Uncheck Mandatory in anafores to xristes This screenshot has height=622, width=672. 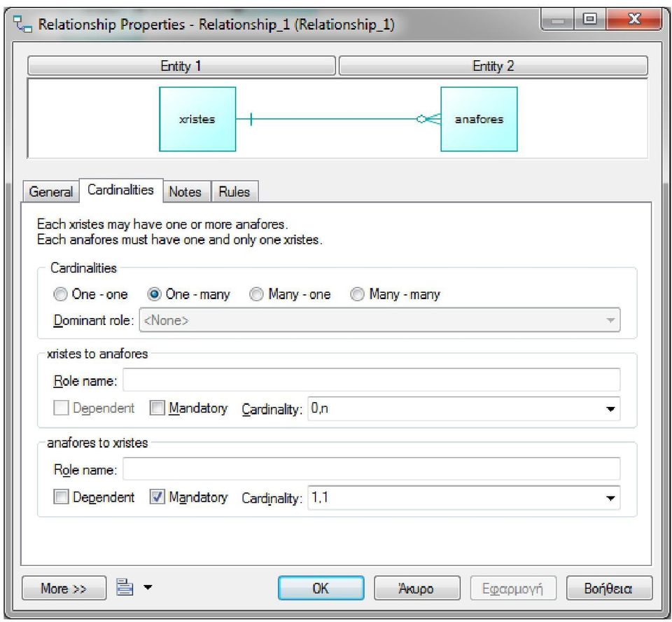157,497
